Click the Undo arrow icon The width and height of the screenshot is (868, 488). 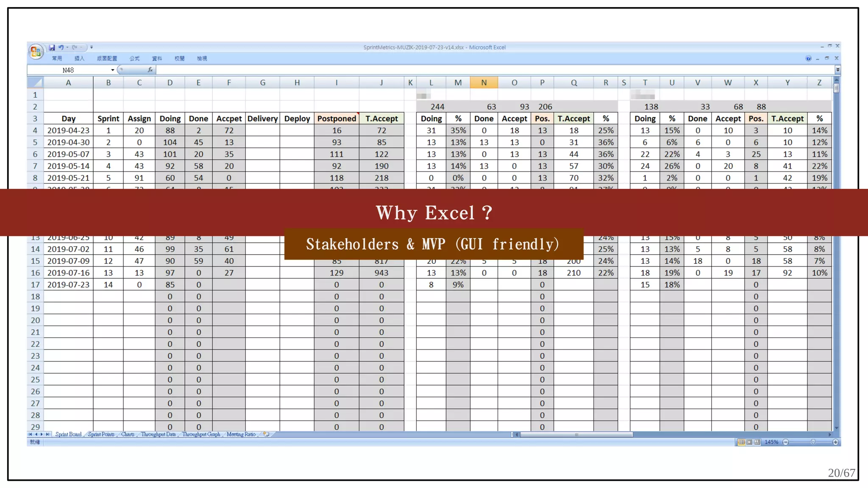tap(61, 47)
